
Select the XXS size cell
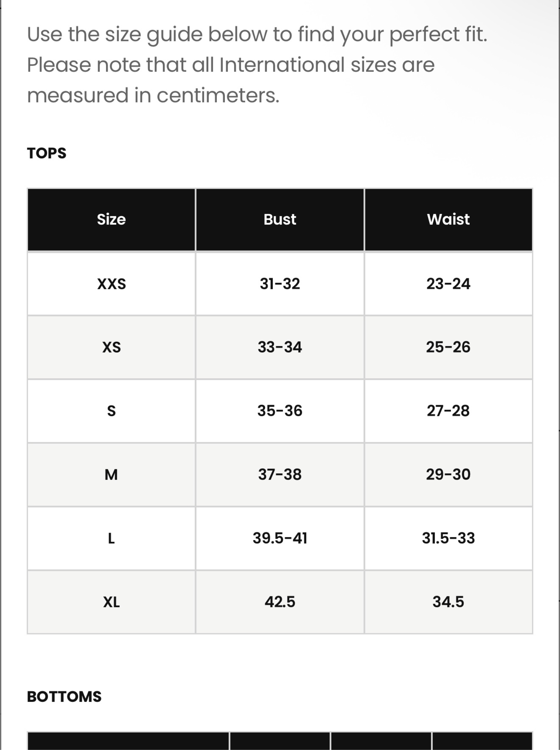(111, 284)
